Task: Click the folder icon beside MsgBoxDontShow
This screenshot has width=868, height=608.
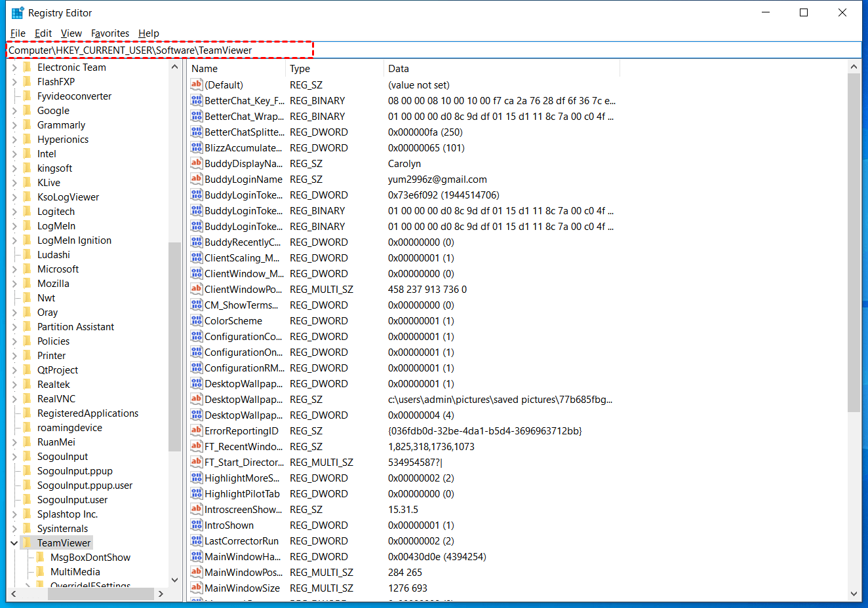Action: [40, 557]
